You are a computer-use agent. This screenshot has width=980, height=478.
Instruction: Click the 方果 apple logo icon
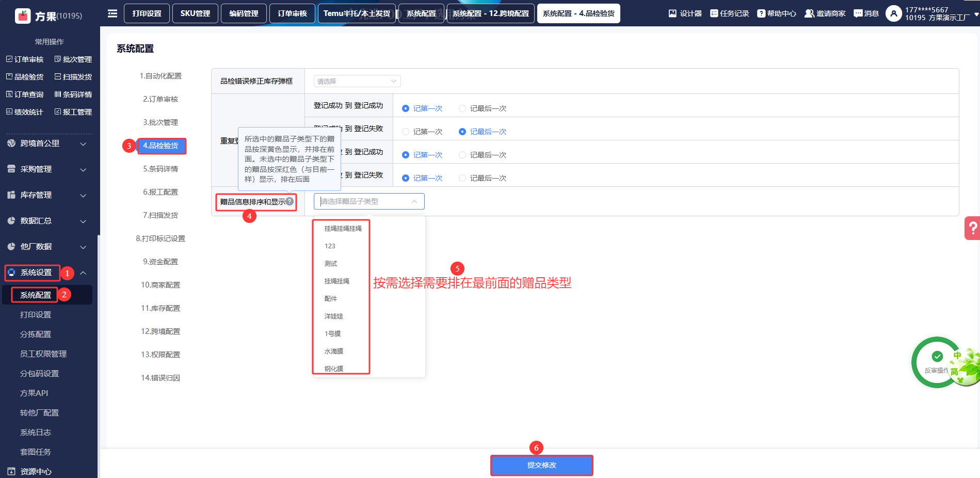tap(23, 16)
